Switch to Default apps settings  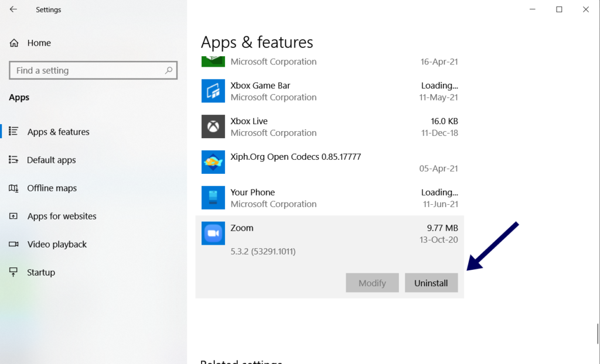coord(52,160)
